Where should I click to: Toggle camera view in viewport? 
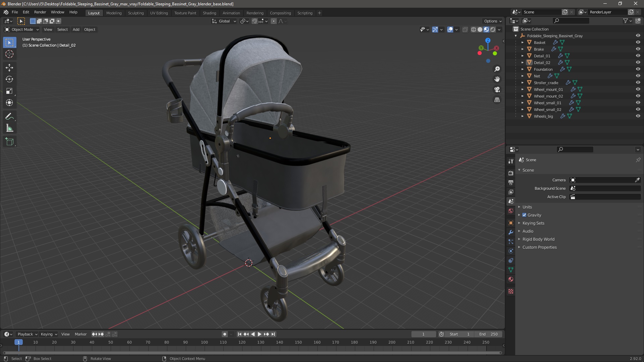[x=497, y=89]
